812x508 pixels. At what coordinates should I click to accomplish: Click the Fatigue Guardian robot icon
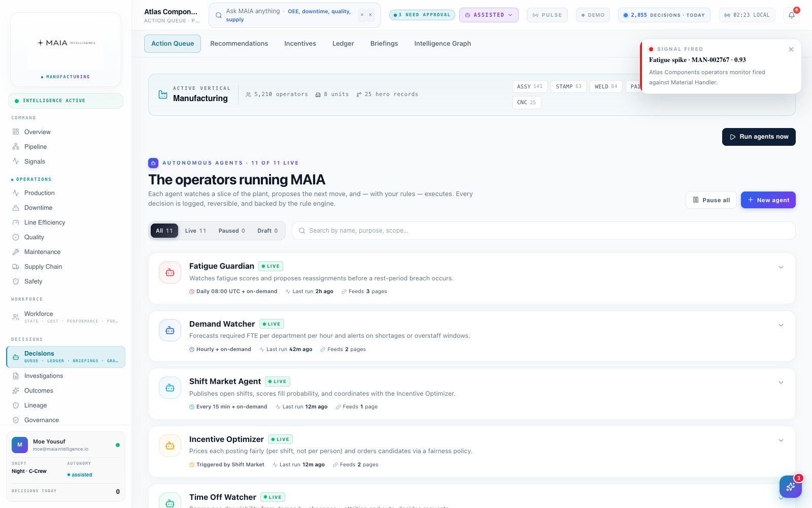click(170, 272)
